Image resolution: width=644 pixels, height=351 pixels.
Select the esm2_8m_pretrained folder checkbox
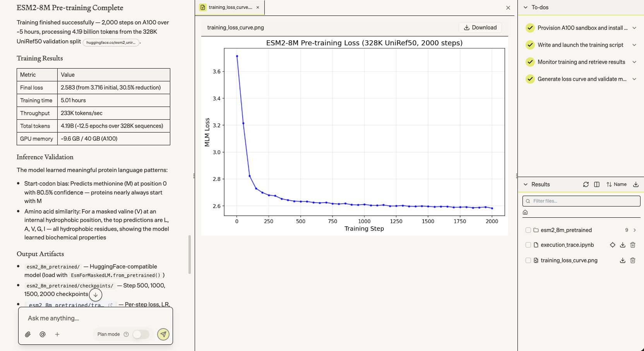(x=528, y=230)
